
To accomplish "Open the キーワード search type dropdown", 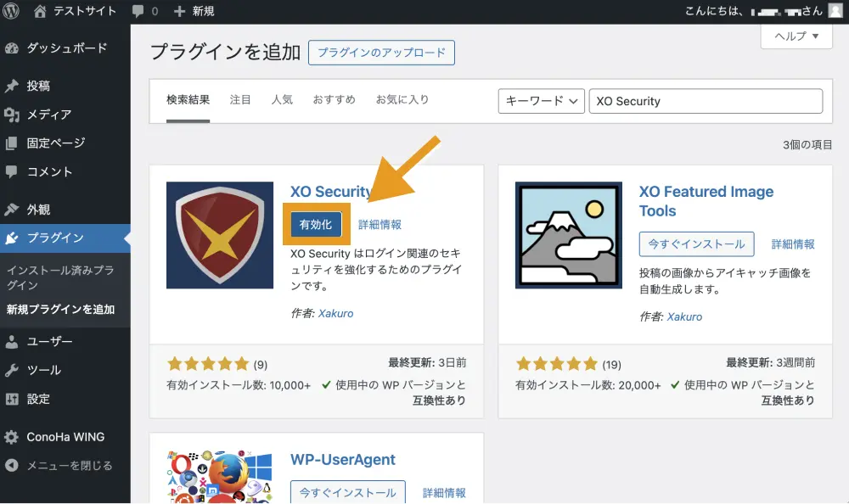I will coord(541,100).
